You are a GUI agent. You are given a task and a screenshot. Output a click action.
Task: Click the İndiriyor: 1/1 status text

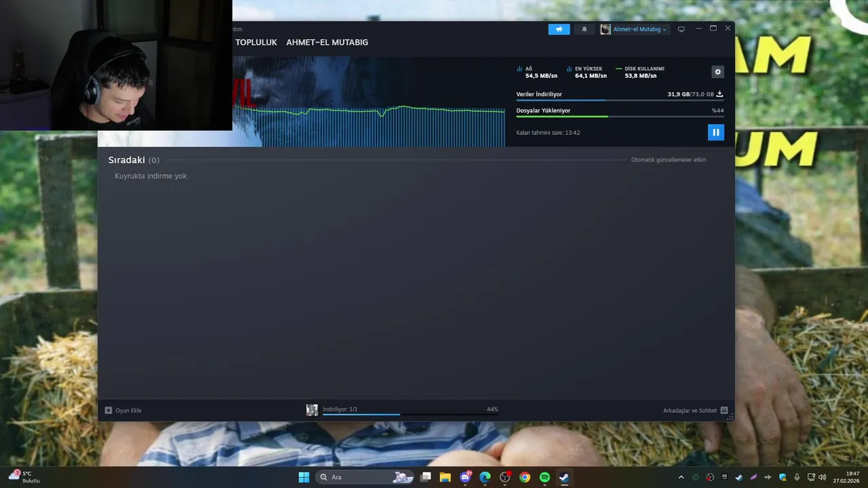340,409
